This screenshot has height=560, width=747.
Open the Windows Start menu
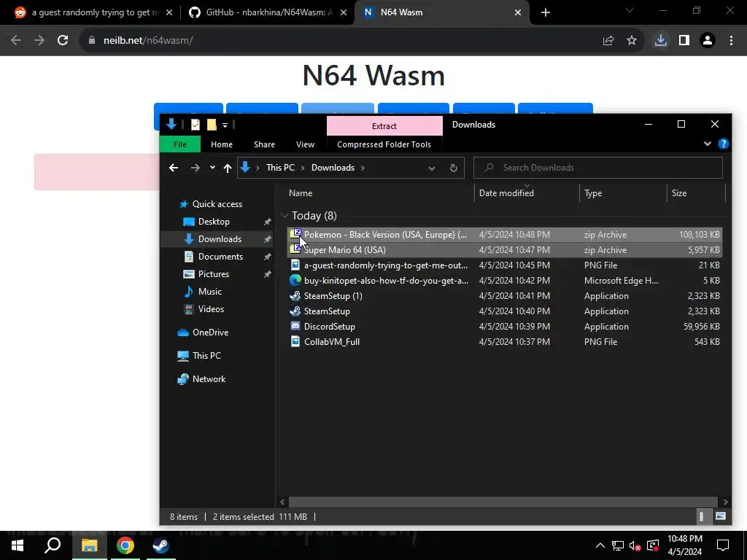pyautogui.click(x=18, y=545)
